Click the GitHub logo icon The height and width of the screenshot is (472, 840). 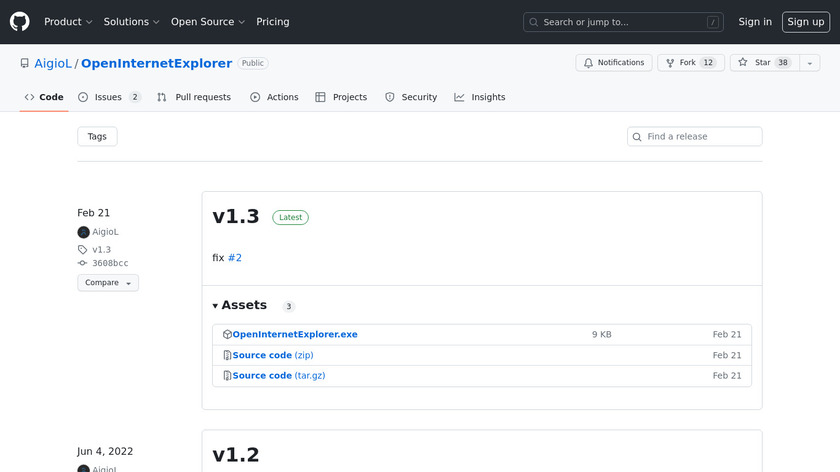[x=20, y=21]
